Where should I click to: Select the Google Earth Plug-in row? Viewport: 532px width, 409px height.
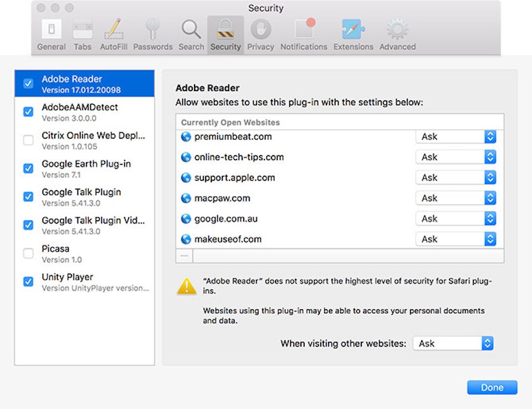point(84,168)
